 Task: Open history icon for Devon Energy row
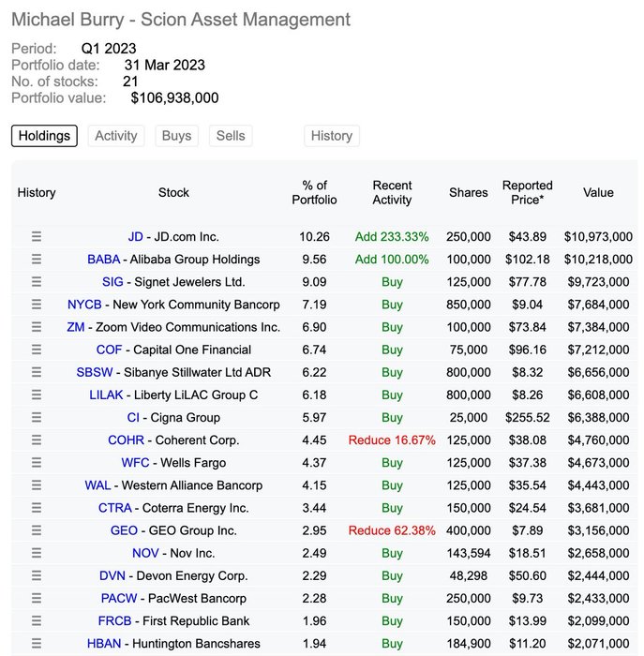(x=37, y=575)
